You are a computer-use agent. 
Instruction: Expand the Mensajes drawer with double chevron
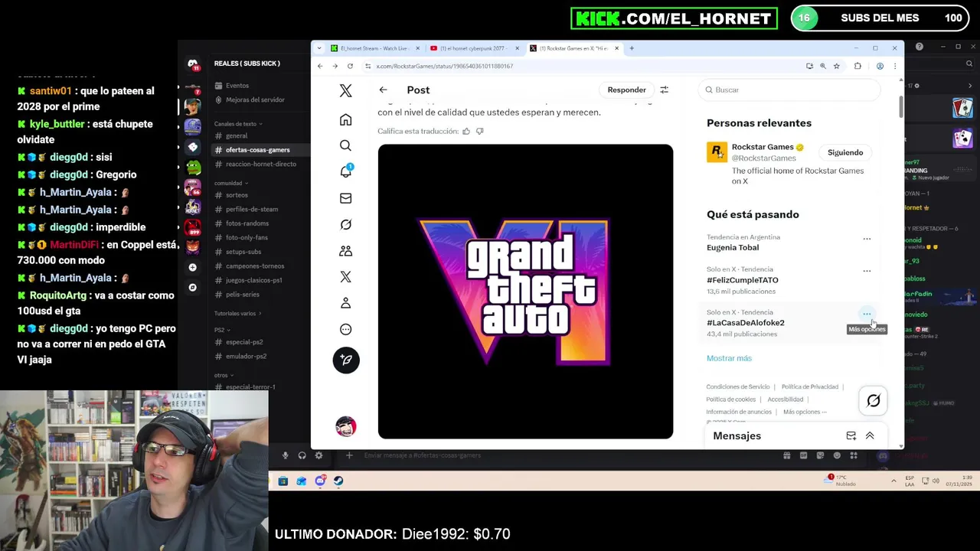[870, 435]
